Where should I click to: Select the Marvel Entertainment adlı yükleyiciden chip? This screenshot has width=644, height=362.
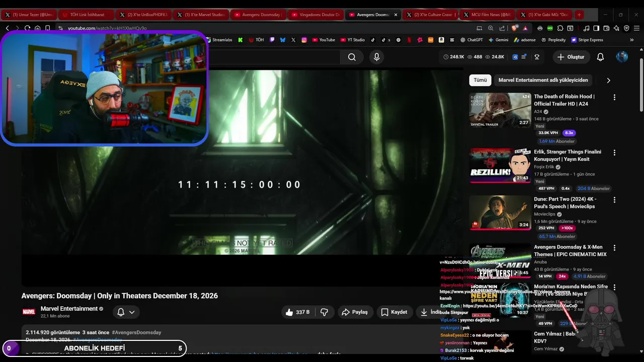coord(543,80)
